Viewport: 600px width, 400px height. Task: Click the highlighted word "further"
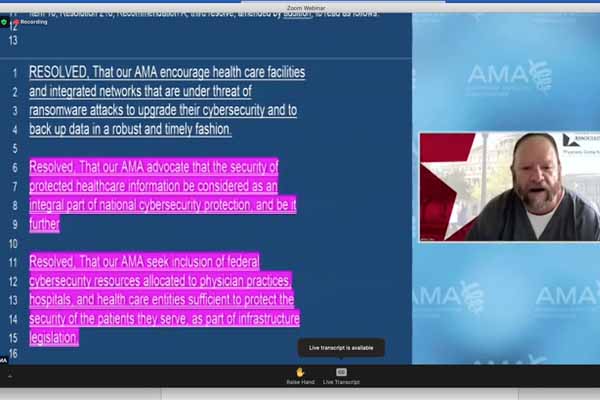click(44, 224)
